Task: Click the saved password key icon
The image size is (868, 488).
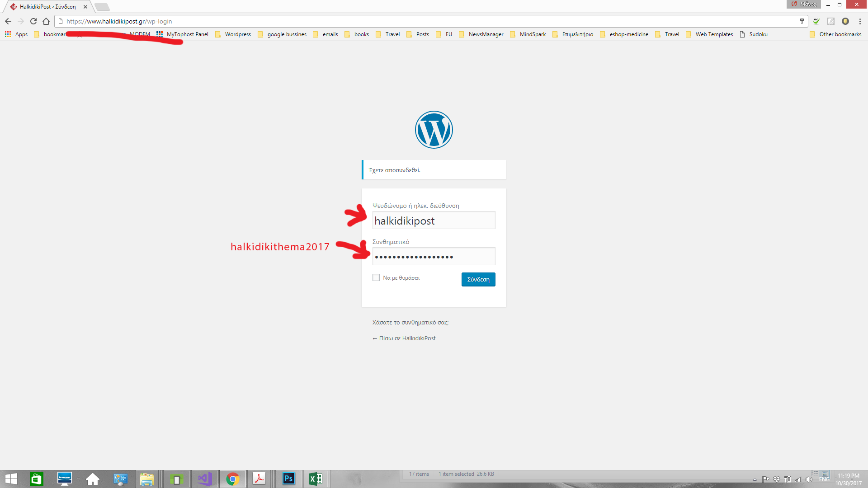Action: [x=802, y=21]
